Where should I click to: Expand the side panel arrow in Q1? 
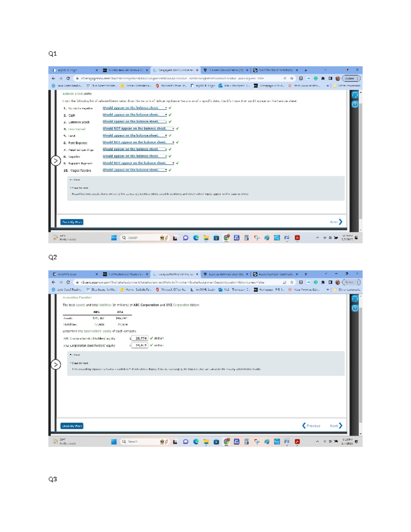(56, 161)
